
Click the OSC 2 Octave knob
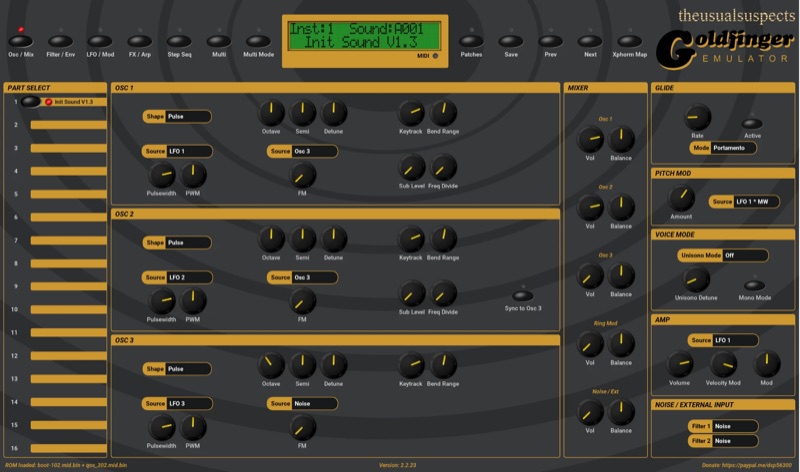click(x=271, y=239)
